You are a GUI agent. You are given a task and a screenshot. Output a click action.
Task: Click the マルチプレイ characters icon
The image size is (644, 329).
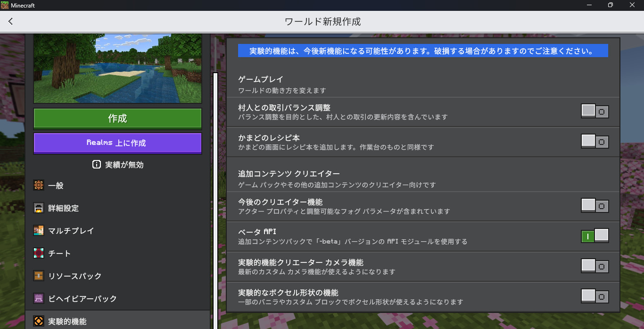pyautogui.click(x=39, y=231)
